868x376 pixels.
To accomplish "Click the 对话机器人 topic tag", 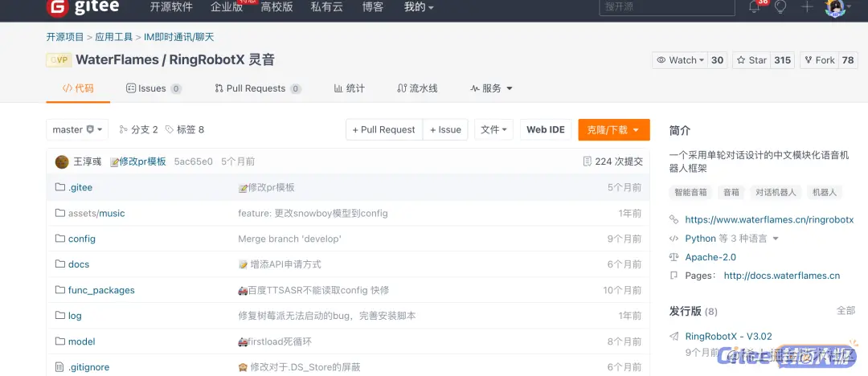I will click(776, 192).
